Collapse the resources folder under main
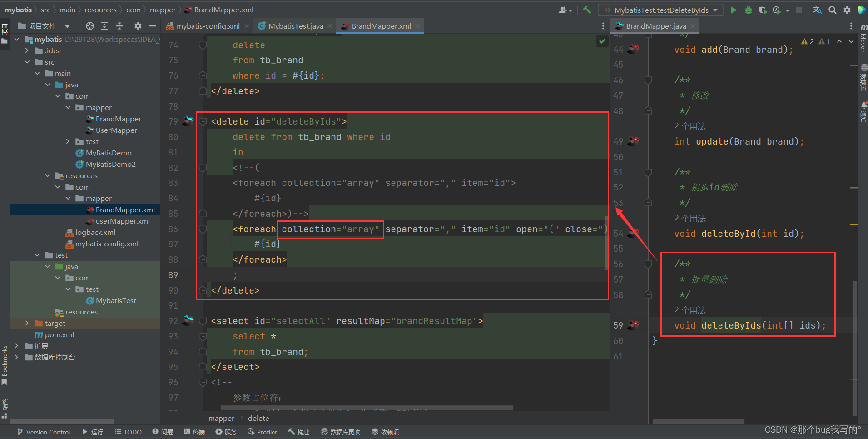Viewport: 868px width, 439px height. tap(47, 176)
